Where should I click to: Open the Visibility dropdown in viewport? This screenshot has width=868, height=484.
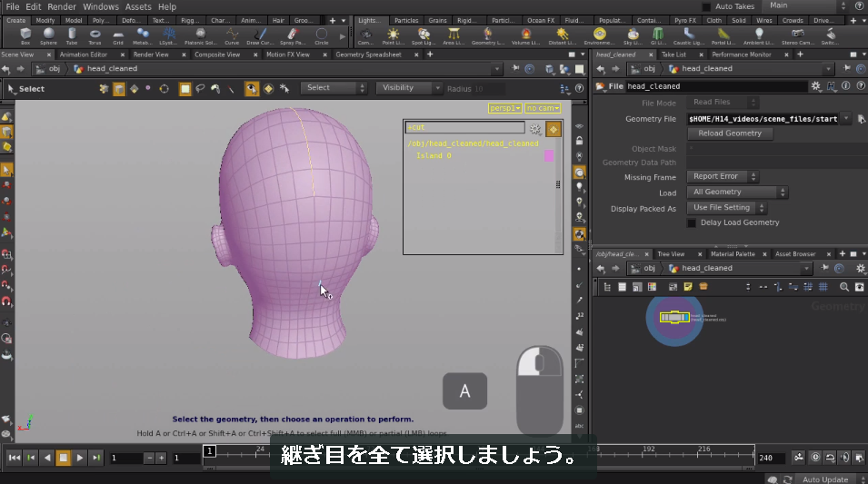click(408, 88)
